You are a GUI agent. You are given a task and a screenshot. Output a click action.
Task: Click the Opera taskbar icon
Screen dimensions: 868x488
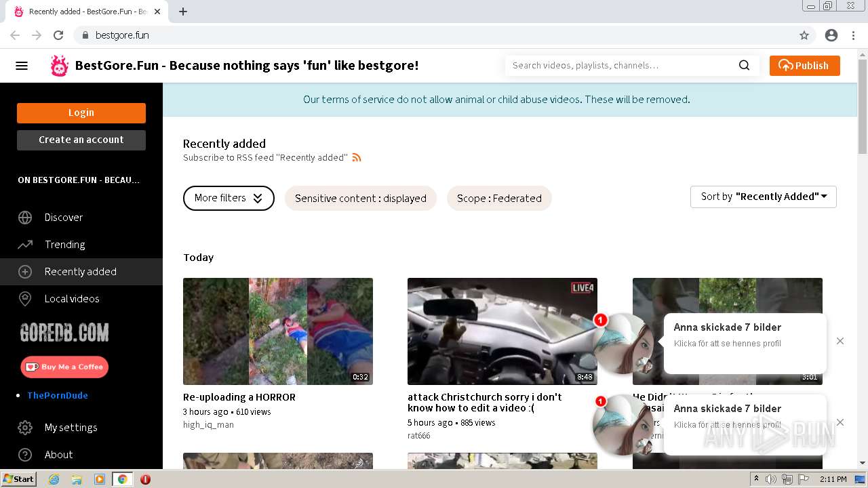[x=145, y=479]
